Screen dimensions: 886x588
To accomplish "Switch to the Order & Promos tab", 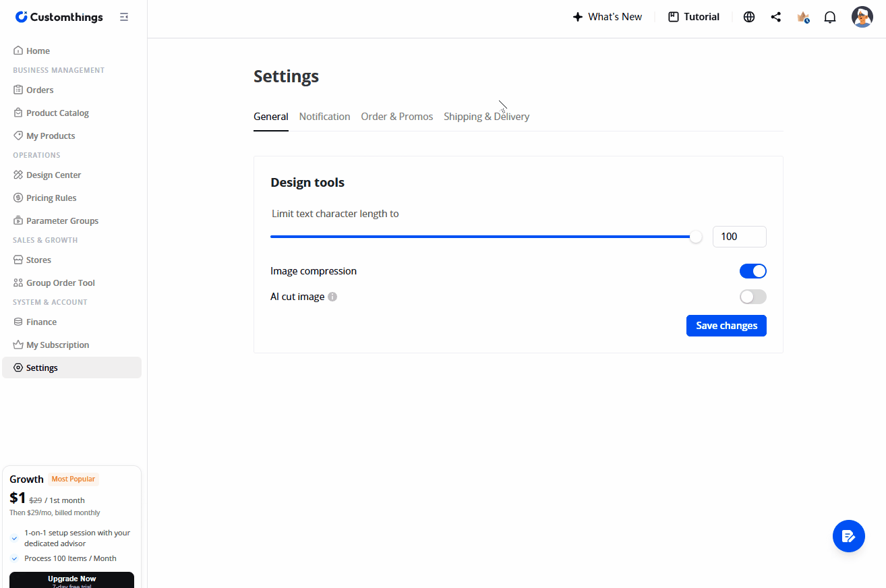I will point(397,117).
